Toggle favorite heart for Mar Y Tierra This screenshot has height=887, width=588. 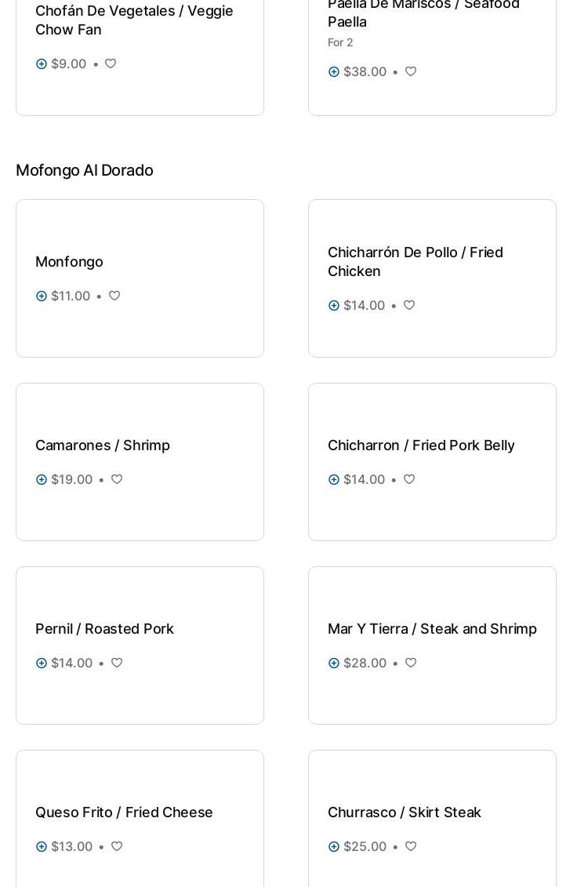411,663
